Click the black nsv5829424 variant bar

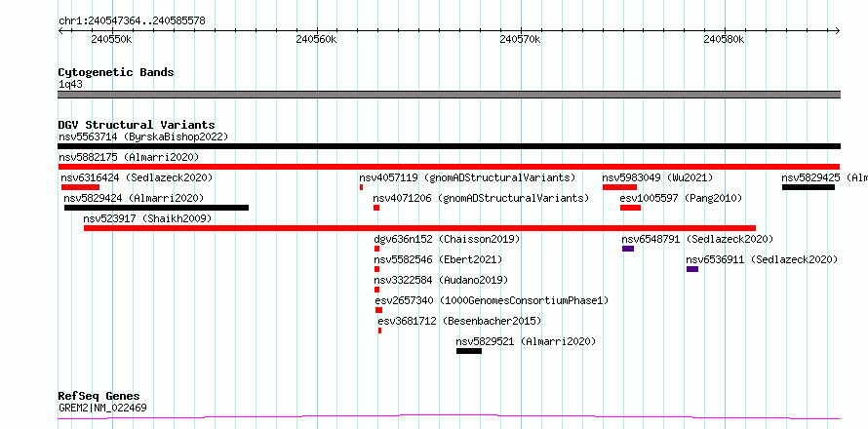point(156,208)
